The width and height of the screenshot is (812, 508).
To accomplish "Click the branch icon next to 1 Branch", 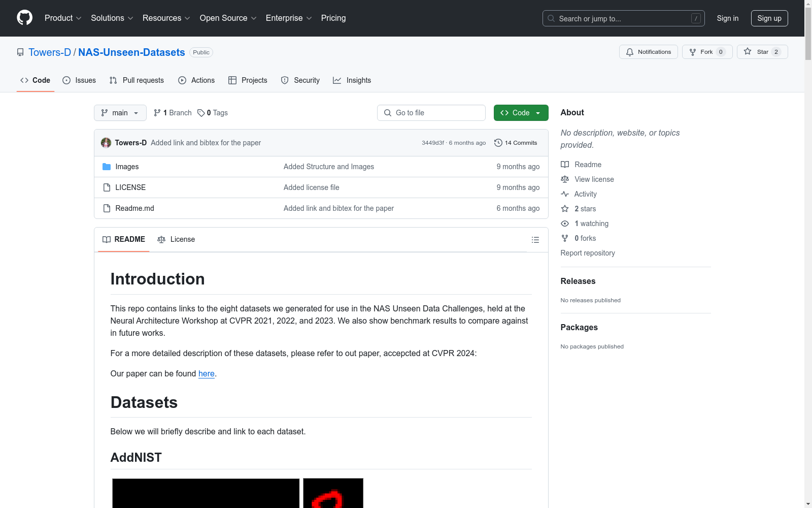I will pos(157,113).
